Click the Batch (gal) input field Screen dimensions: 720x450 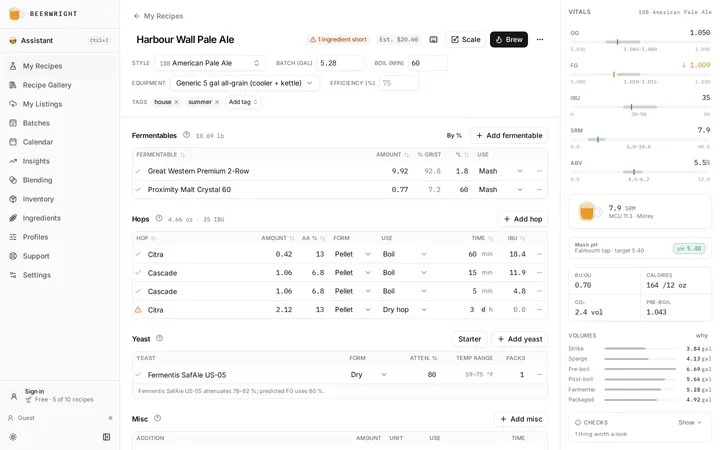pyautogui.click(x=340, y=63)
